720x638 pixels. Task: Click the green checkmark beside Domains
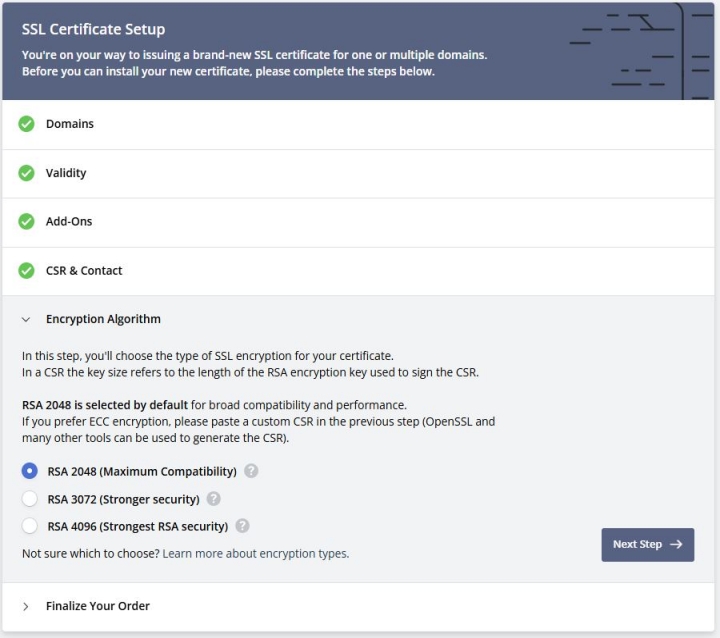[26, 124]
